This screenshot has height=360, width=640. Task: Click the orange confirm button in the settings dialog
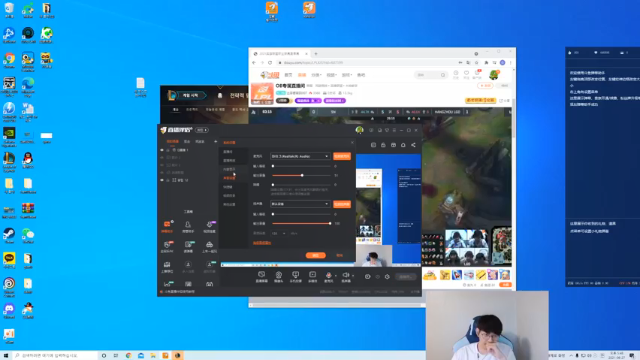[316, 255]
